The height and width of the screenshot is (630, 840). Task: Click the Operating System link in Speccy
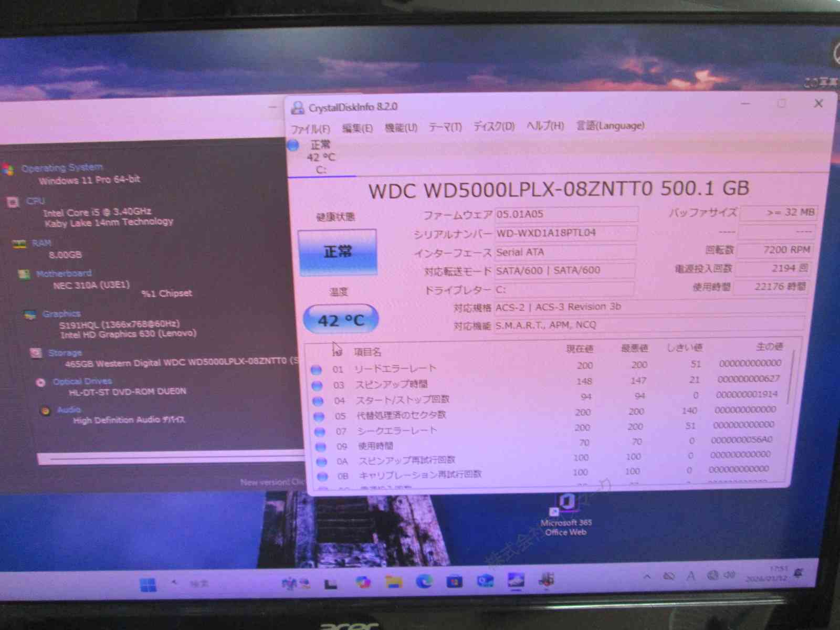(x=62, y=168)
